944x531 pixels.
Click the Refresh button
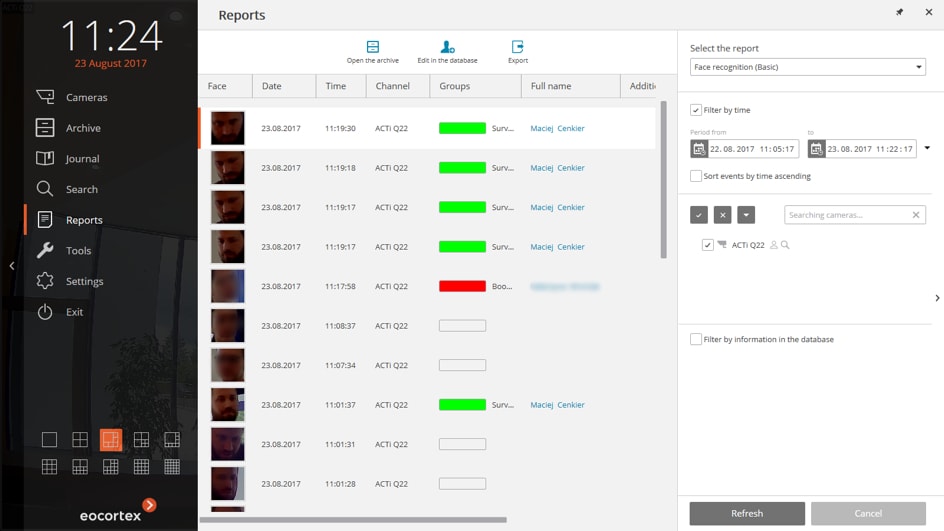click(x=746, y=513)
